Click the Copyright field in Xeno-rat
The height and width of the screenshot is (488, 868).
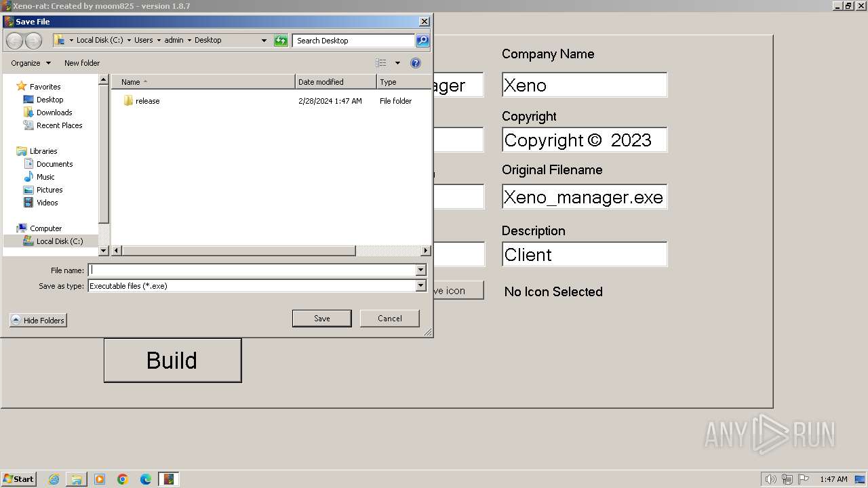[585, 140]
